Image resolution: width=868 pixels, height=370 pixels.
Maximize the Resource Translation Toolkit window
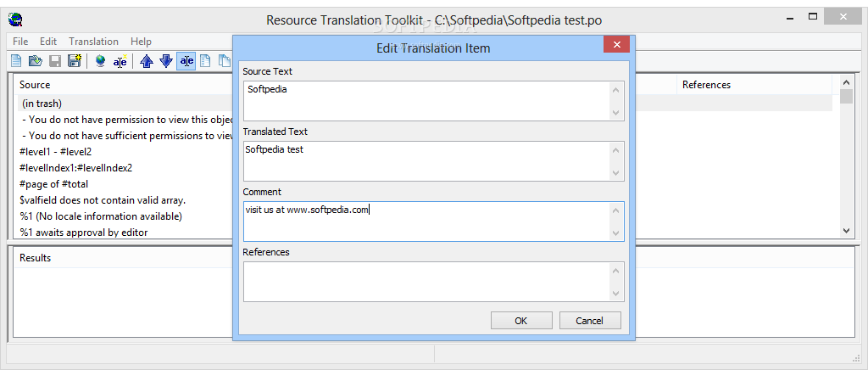pos(813,17)
